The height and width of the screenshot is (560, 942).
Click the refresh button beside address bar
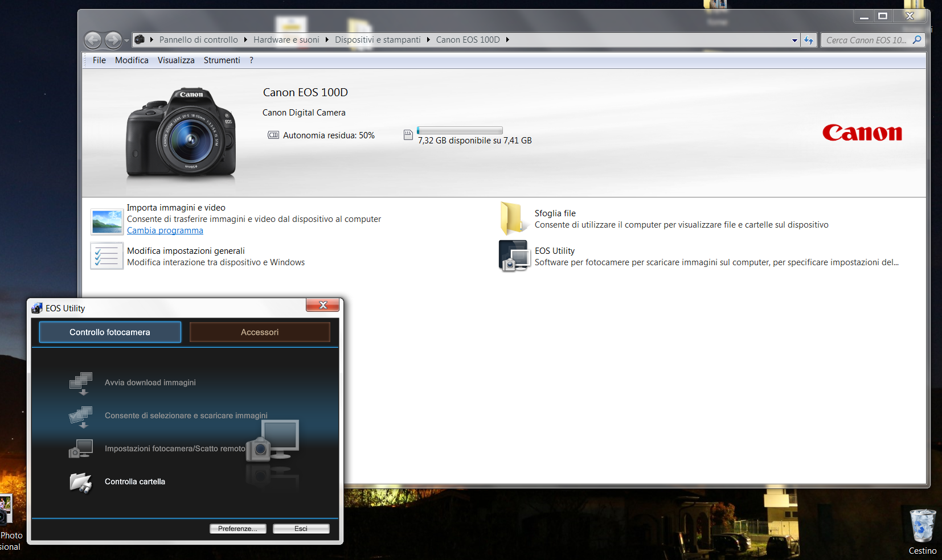(808, 40)
